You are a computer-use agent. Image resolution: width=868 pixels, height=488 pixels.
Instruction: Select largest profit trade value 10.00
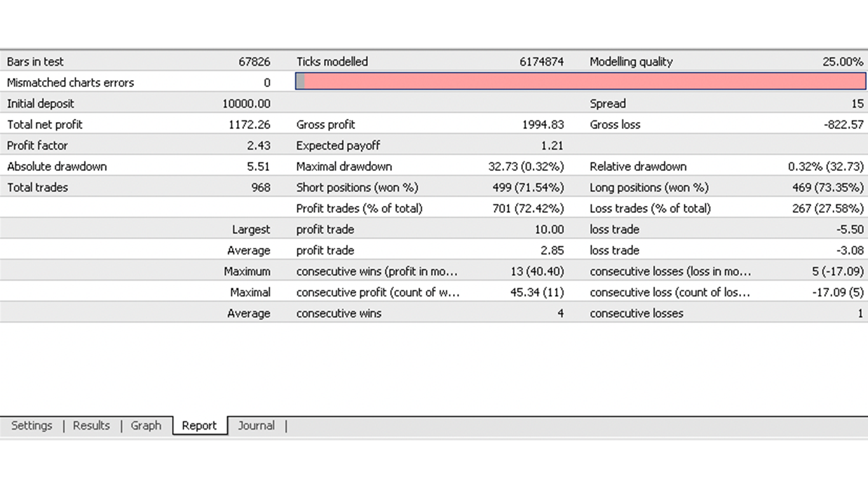click(550, 229)
